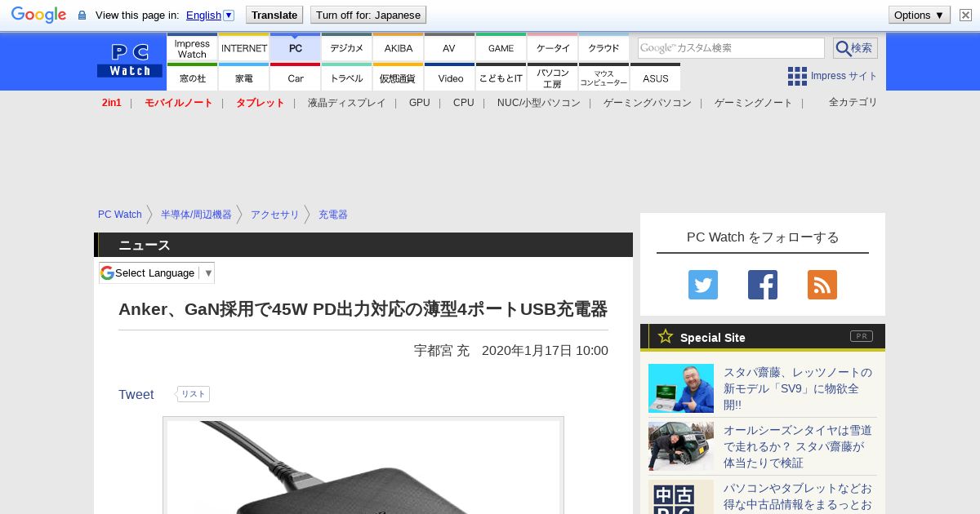Open the デジカメ tab
The height and width of the screenshot is (514, 980).
pyautogui.click(x=347, y=47)
